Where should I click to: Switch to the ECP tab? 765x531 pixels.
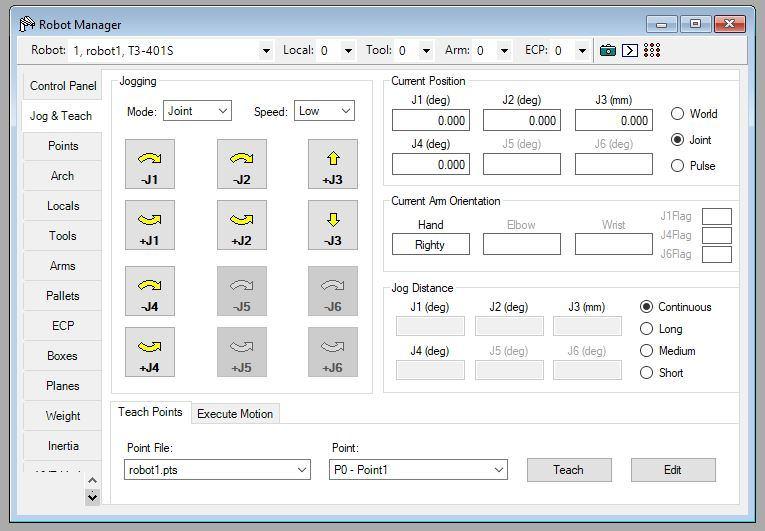pyautogui.click(x=62, y=326)
